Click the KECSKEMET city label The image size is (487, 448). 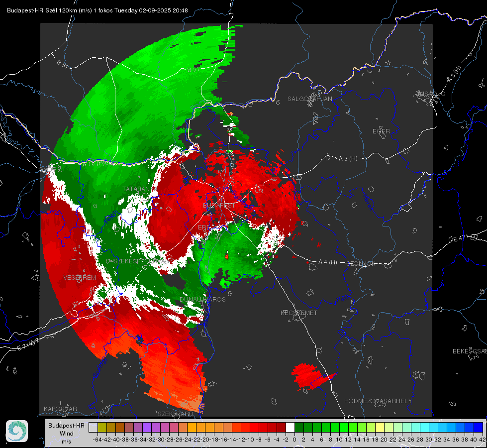coord(299,313)
